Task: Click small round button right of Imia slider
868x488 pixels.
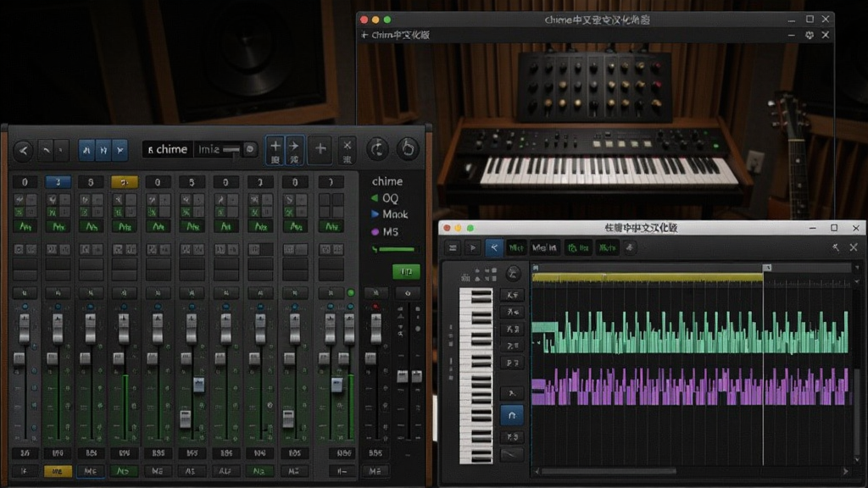Action: [x=250, y=149]
